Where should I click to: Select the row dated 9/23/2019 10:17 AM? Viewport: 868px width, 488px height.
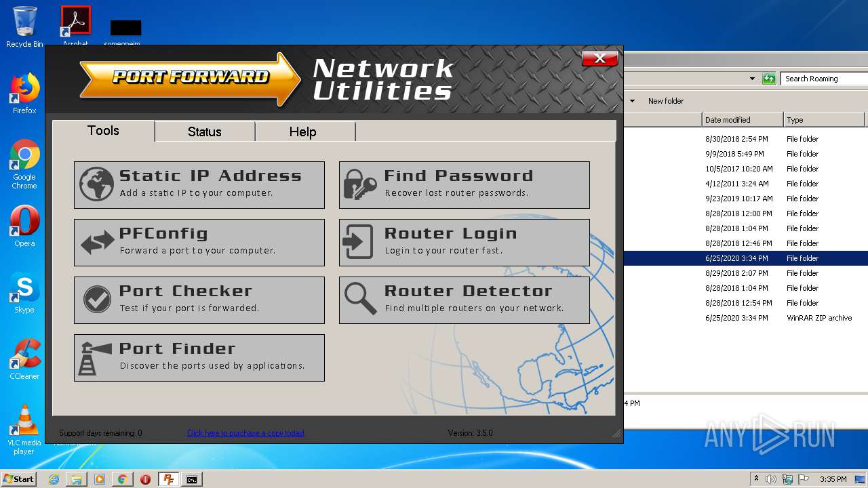pyautogui.click(x=746, y=199)
